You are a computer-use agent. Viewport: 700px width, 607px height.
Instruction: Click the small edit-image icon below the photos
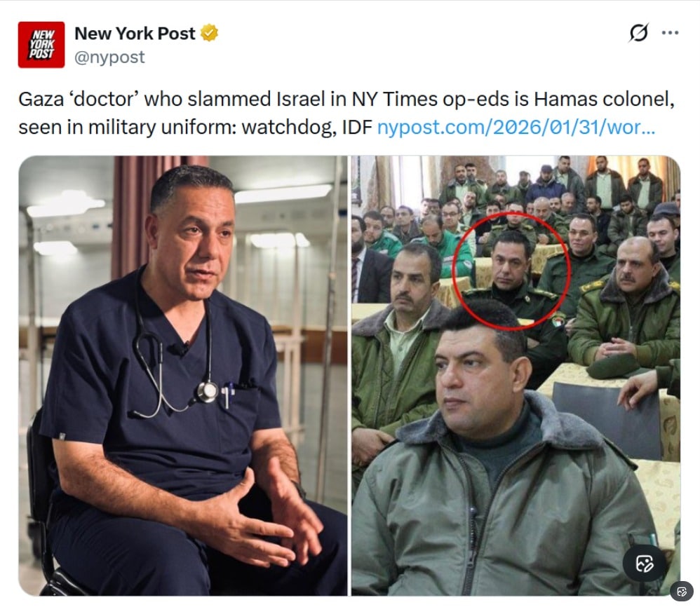[682, 592]
